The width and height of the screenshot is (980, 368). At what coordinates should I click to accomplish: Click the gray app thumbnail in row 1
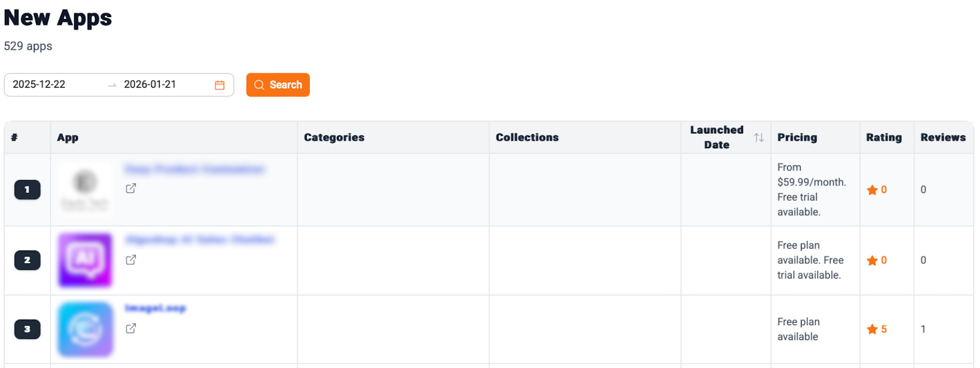tap(85, 189)
